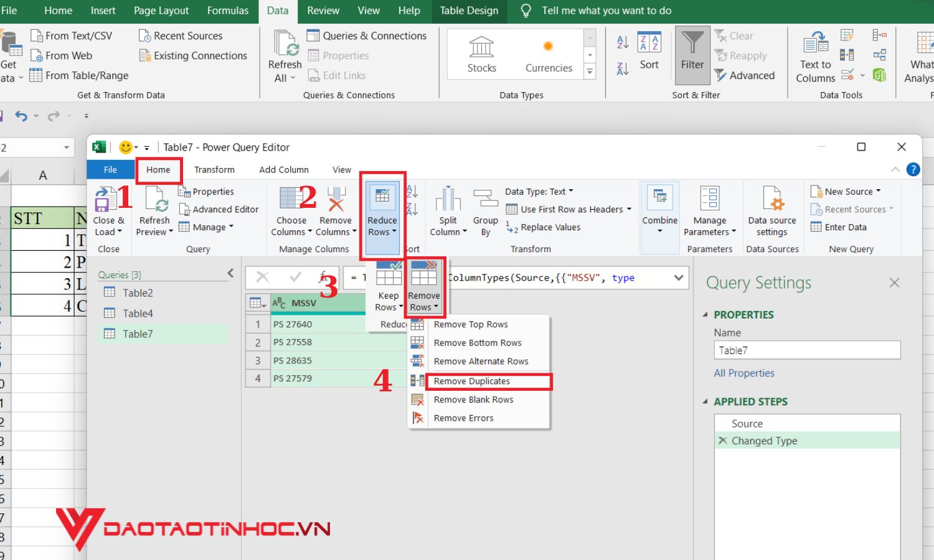Delete the Changed Type applied step

tap(722, 441)
